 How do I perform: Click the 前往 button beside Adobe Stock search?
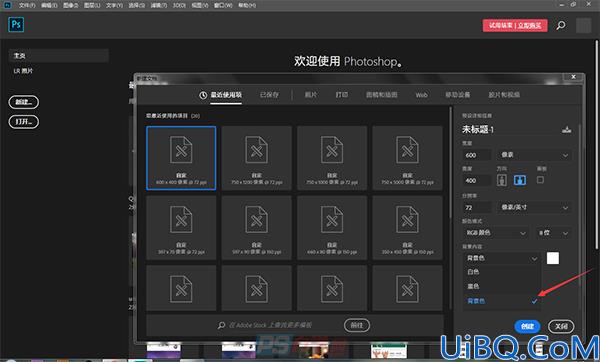click(x=357, y=325)
